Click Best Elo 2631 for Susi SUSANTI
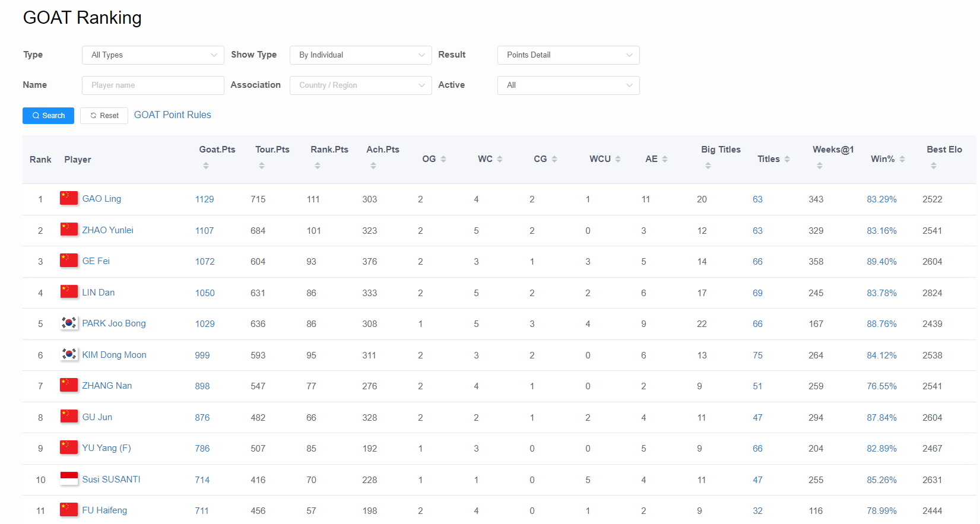 coord(933,480)
